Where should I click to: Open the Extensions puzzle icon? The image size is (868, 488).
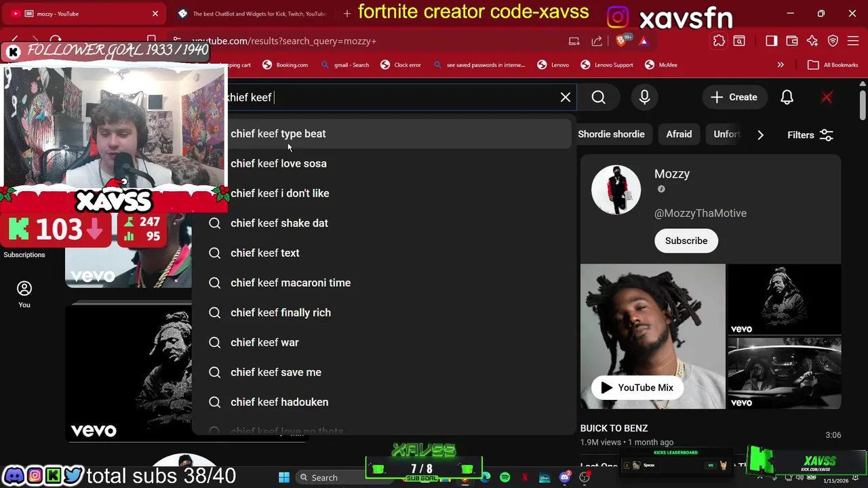coord(719,41)
